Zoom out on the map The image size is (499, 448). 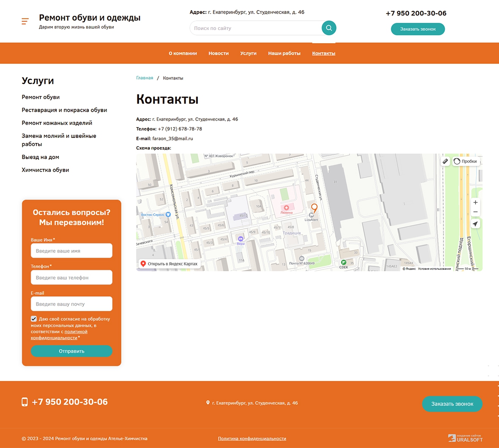(x=475, y=212)
